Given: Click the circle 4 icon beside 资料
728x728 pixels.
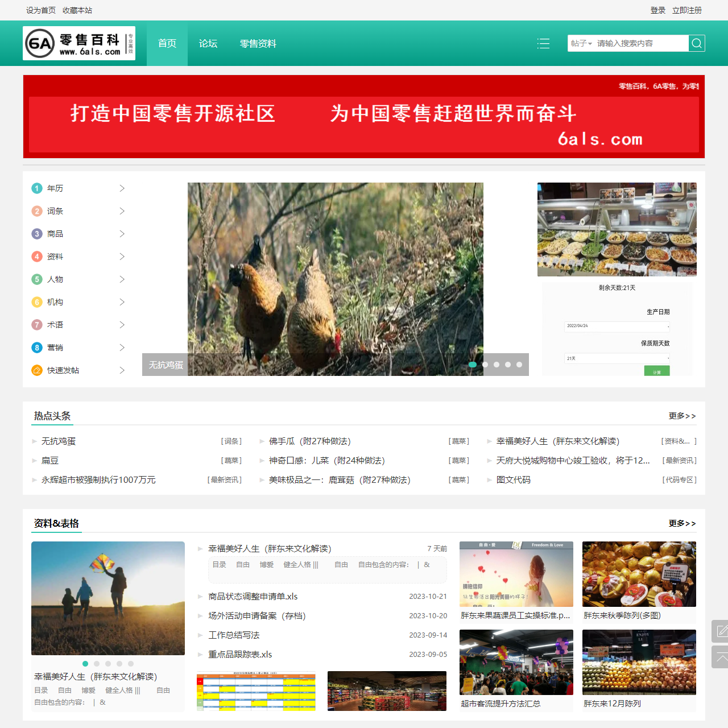Looking at the screenshot, I should point(36,257).
